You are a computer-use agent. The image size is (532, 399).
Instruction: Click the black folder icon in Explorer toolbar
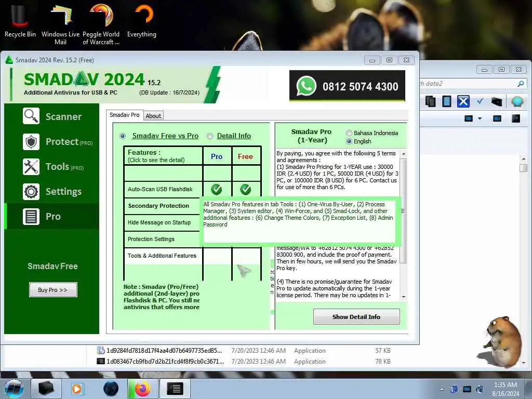click(x=496, y=101)
